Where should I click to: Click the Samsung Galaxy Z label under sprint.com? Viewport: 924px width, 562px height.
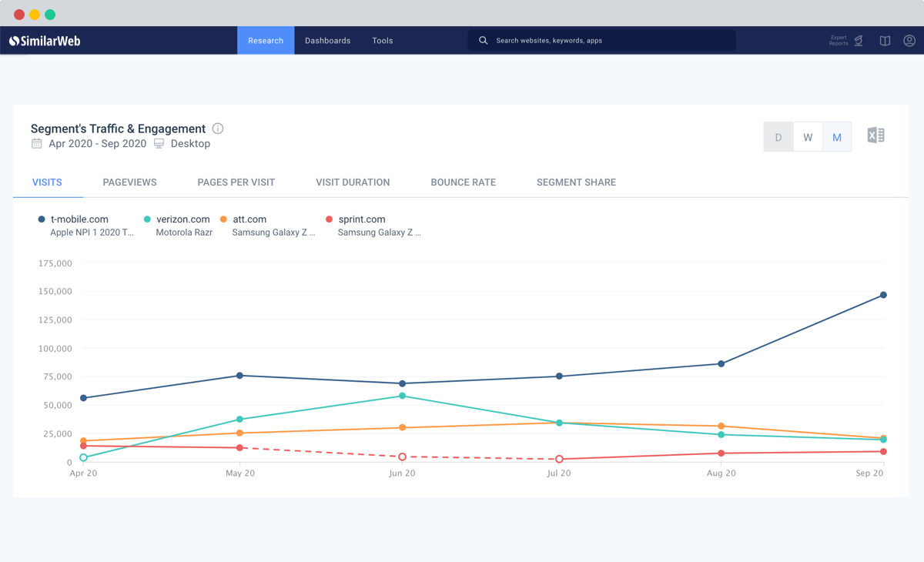click(380, 232)
